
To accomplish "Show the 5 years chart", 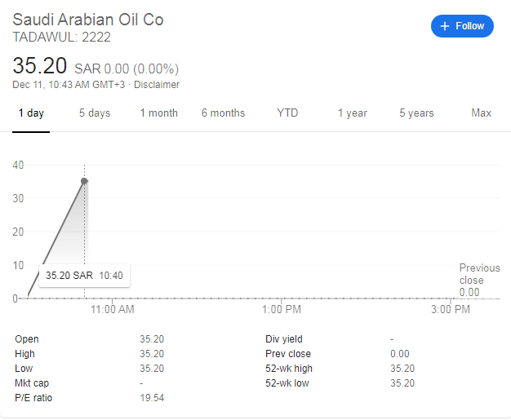I will pos(416,113).
